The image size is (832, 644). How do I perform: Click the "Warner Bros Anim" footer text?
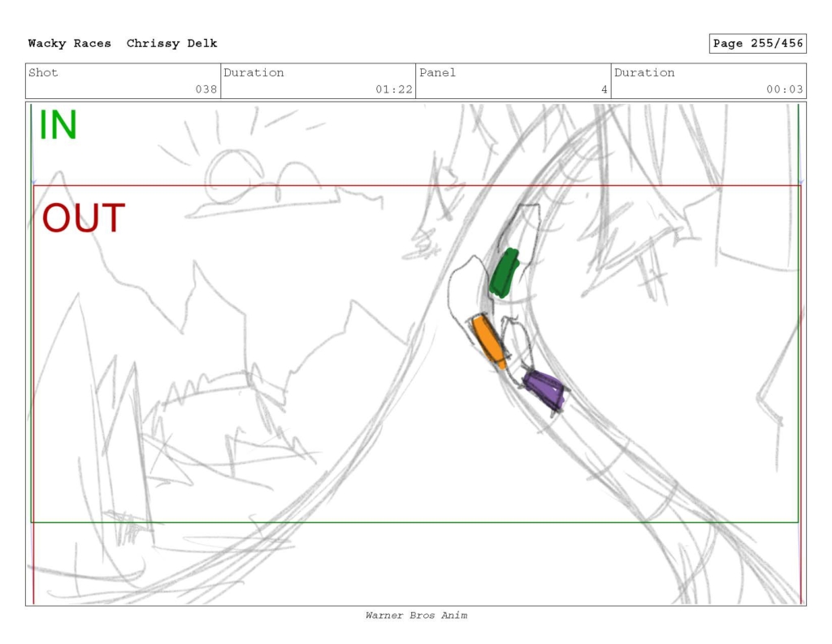coord(416,616)
